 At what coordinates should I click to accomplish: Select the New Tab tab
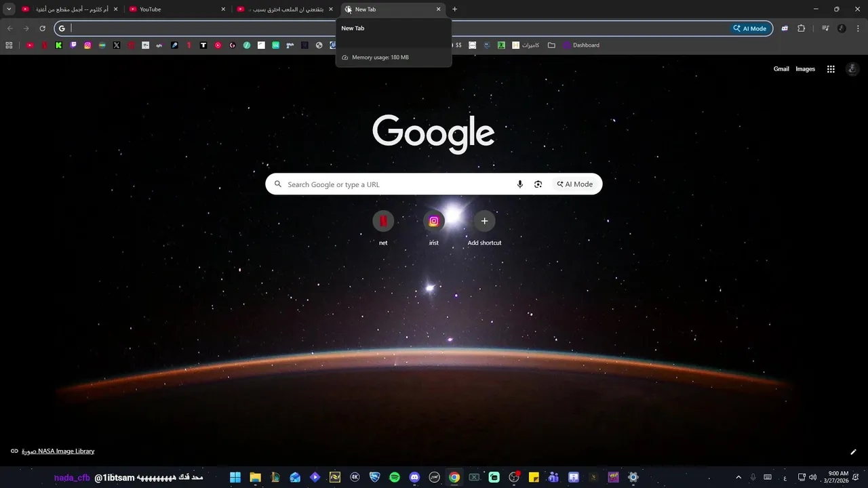393,9
